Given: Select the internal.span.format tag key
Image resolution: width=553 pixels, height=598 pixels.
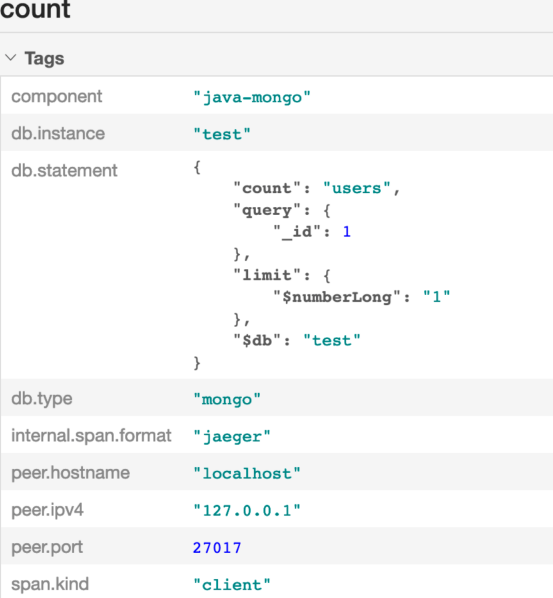Looking at the screenshot, I should pyautogui.click(x=91, y=436).
